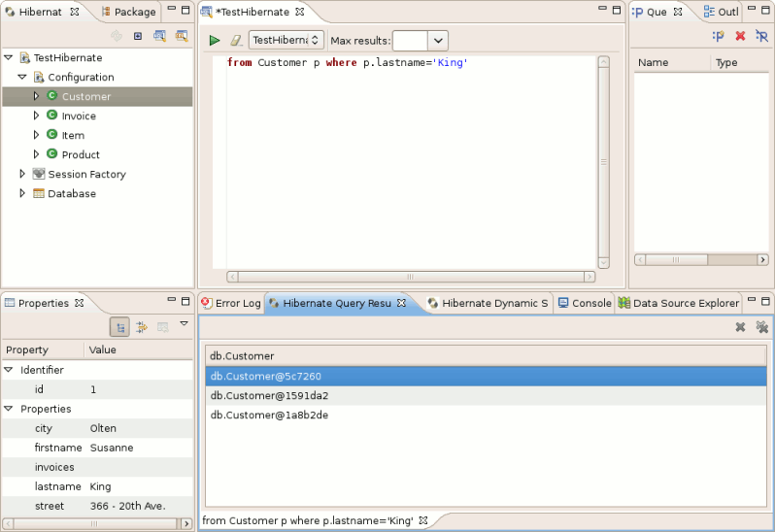Open the TestHibernate configuration dropdown

coord(286,41)
